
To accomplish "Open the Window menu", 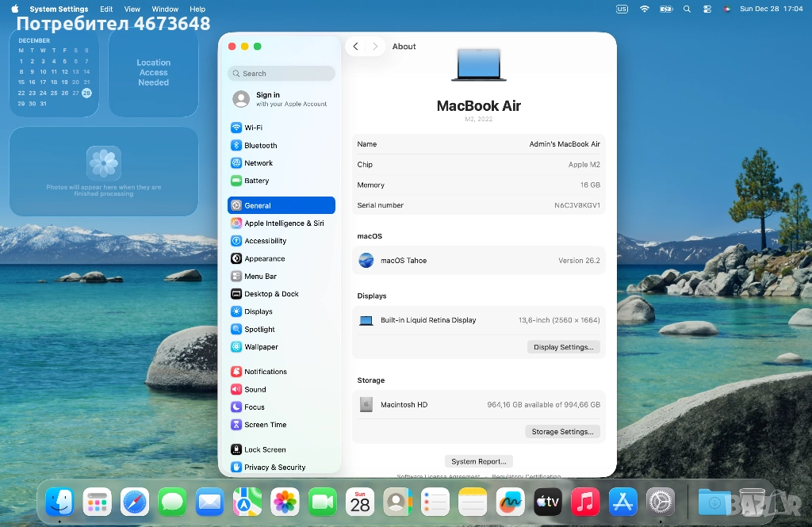I will 165,9.
